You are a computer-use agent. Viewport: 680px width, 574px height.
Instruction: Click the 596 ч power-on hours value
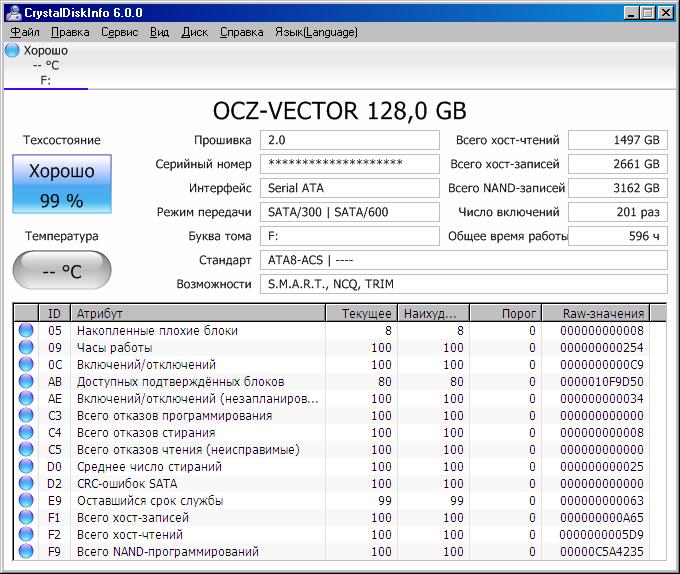tap(618, 236)
